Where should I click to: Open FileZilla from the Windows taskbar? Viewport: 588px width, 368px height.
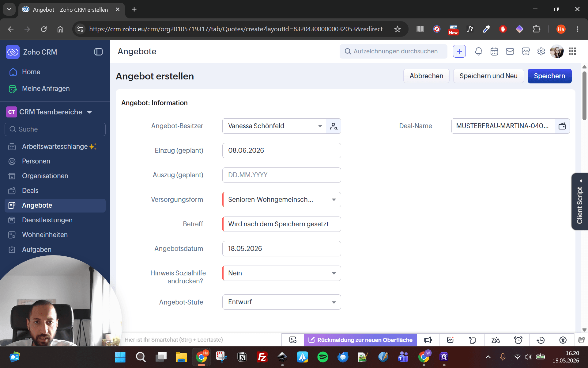click(x=262, y=357)
